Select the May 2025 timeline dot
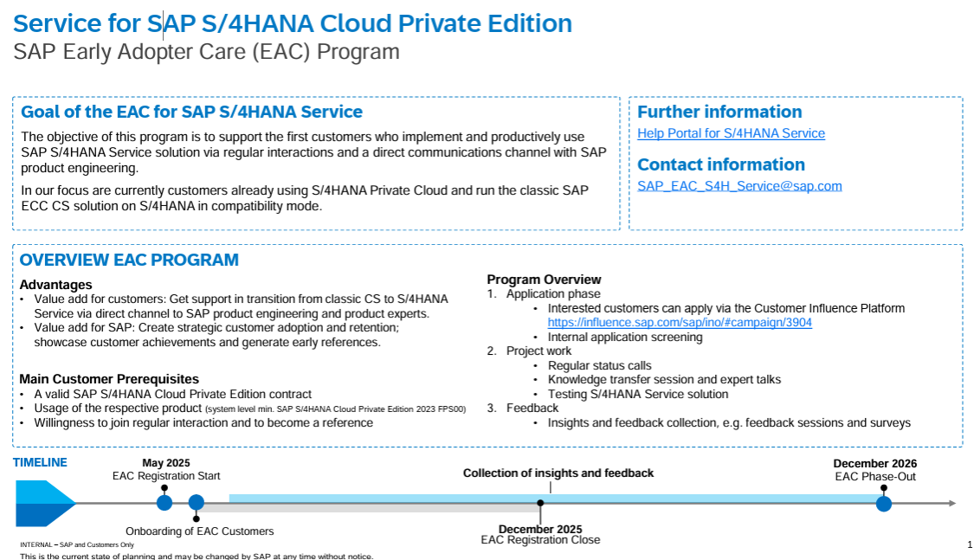The height and width of the screenshot is (560, 980). point(164,502)
